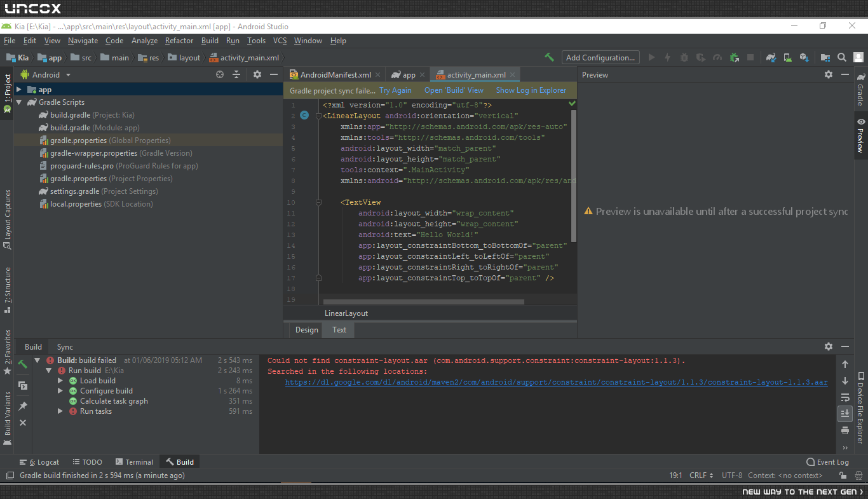Open the File menu
Screen dimensions: 868x499
pyautogui.click(x=10, y=41)
